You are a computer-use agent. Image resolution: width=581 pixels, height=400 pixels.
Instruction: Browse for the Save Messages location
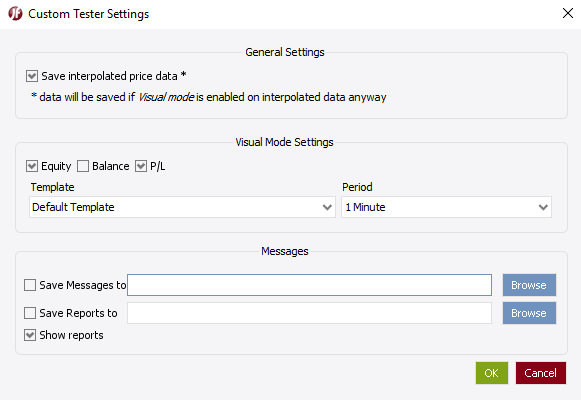(x=529, y=285)
